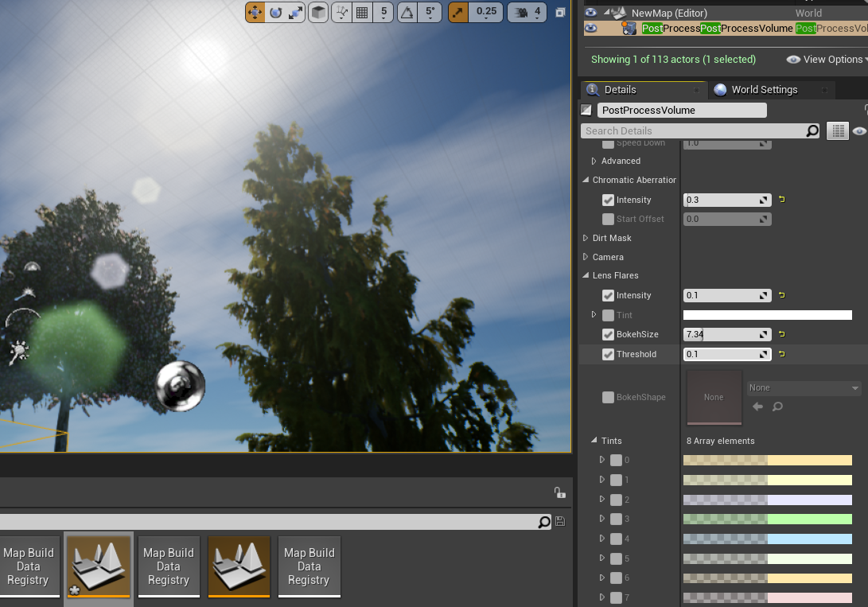Maximize or restore the viewport
Screen dimensions: 868x607
(560, 12)
